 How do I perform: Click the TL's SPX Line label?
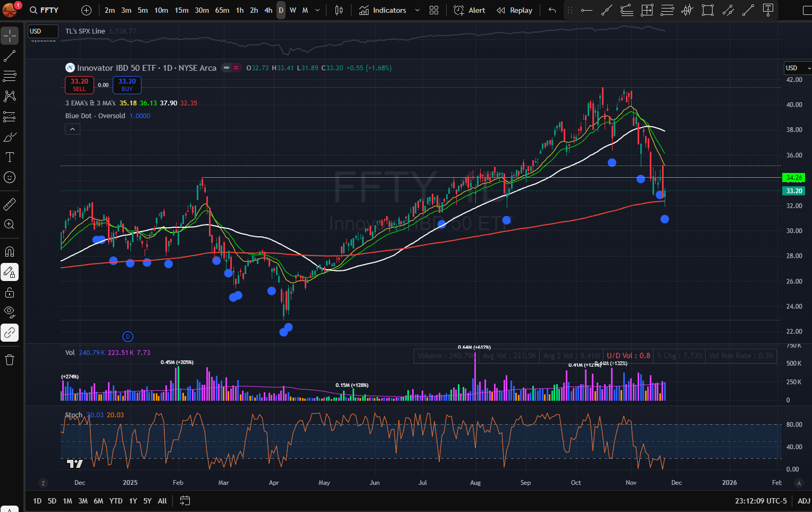pyautogui.click(x=85, y=31)
